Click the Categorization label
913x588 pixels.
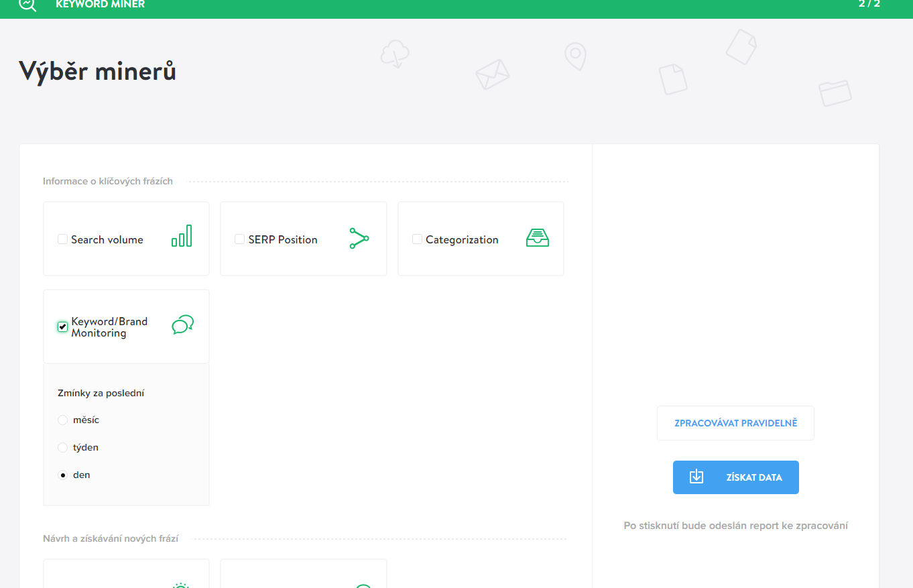coord(462,239)
